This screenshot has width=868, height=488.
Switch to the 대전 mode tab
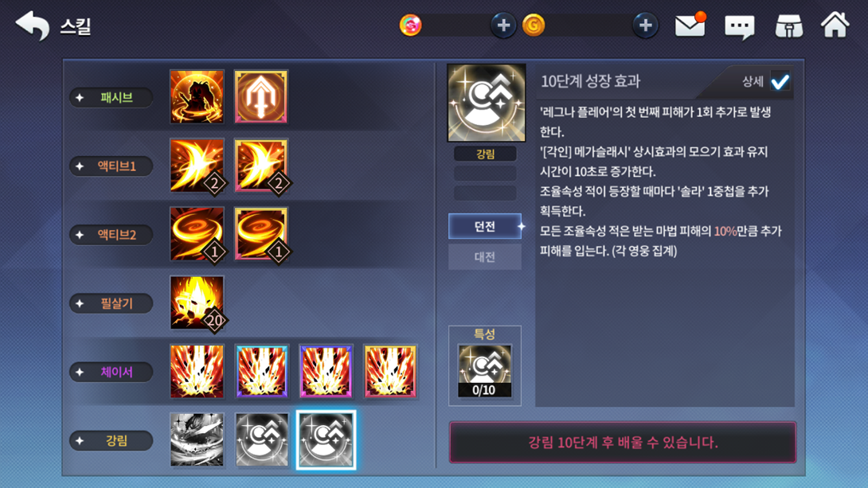pos(485,256)
